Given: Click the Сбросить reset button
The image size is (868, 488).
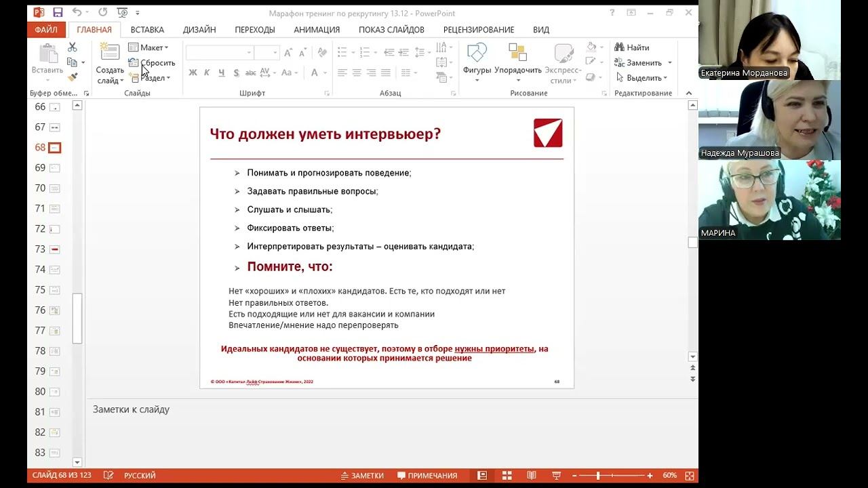Looking at the screenshot, I should point(151,62).
